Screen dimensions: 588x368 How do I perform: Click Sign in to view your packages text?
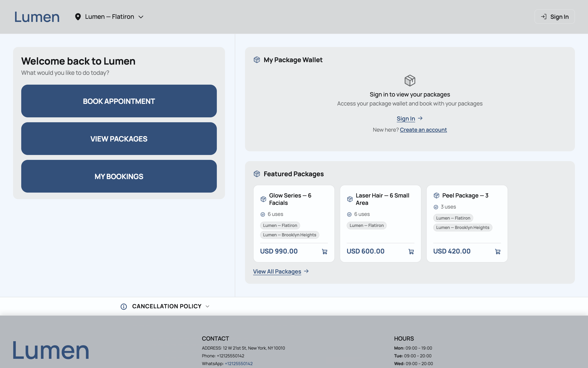click(x=410, y=94)
